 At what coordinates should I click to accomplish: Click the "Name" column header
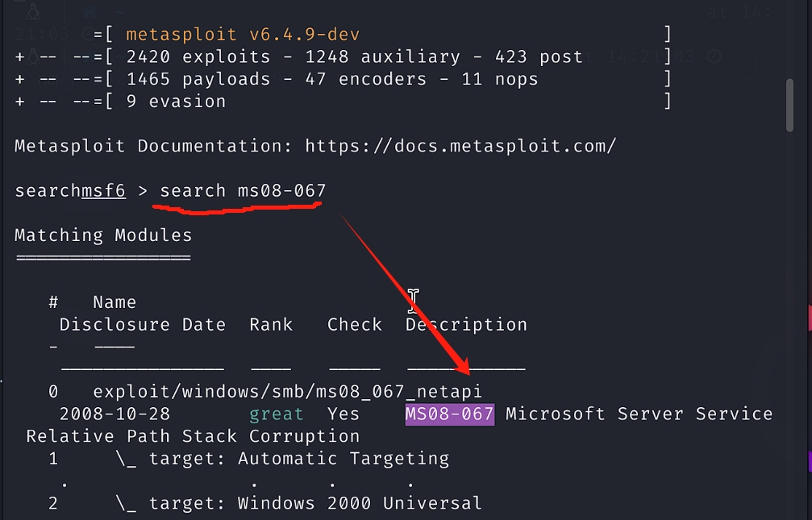[x=115, y=302]
